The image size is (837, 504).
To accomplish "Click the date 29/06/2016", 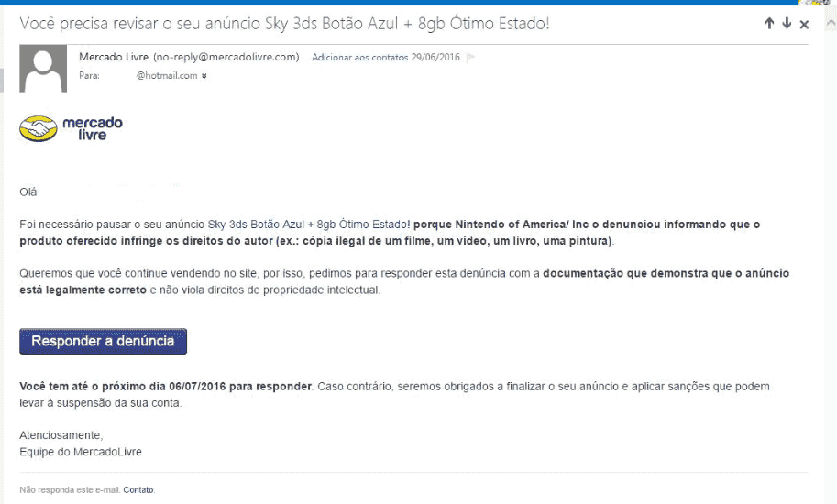I will point(435,58).
